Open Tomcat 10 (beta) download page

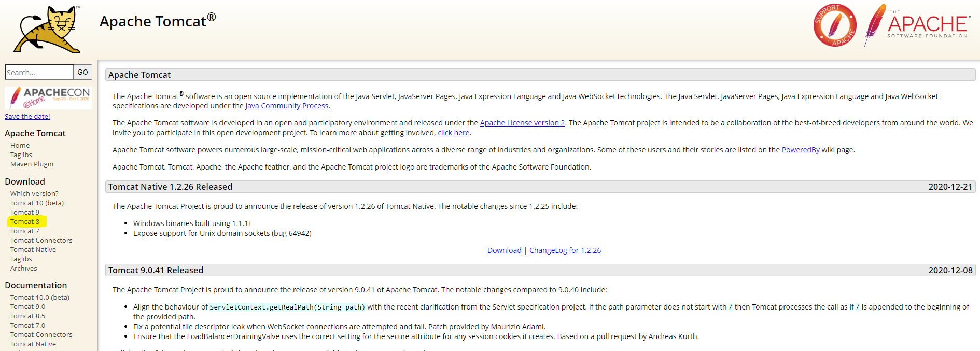[x=37, y=203]
